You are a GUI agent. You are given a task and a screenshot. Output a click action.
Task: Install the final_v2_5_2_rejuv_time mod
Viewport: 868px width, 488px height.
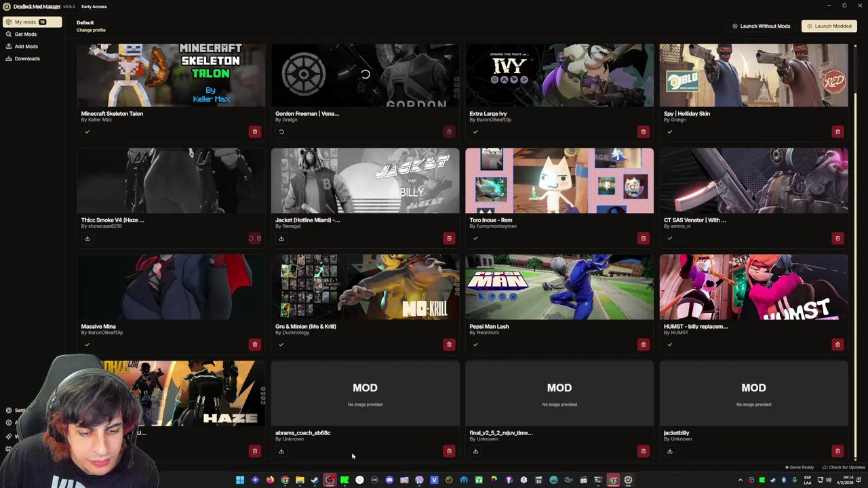point(475,451)
